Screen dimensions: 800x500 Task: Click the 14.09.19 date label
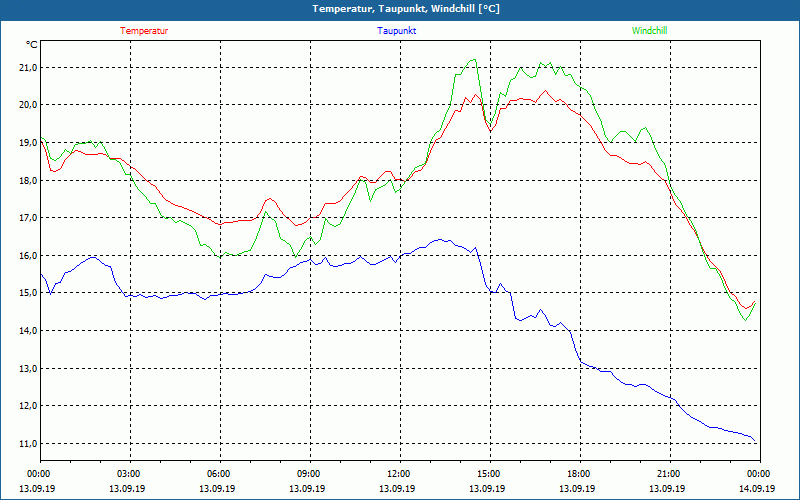757,488
